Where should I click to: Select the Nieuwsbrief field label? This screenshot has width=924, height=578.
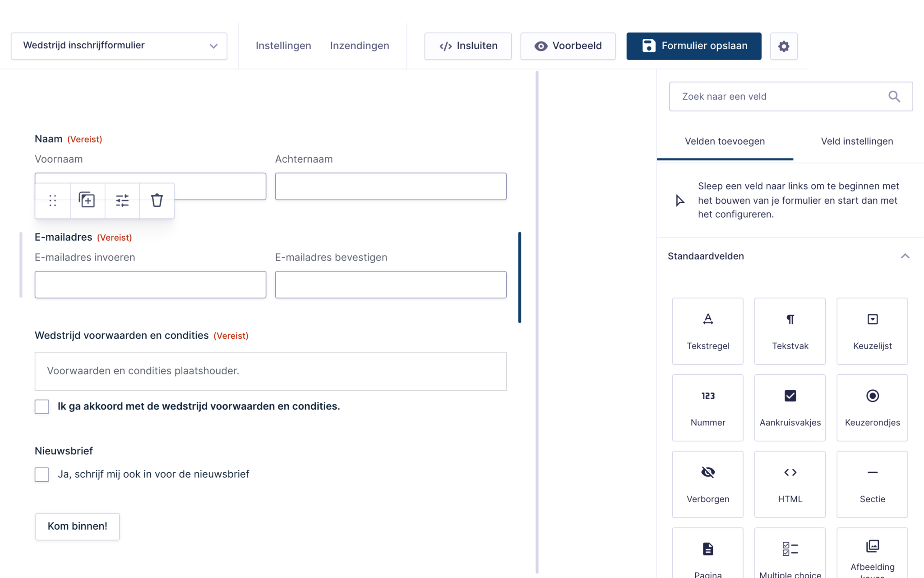click(64, 451)
